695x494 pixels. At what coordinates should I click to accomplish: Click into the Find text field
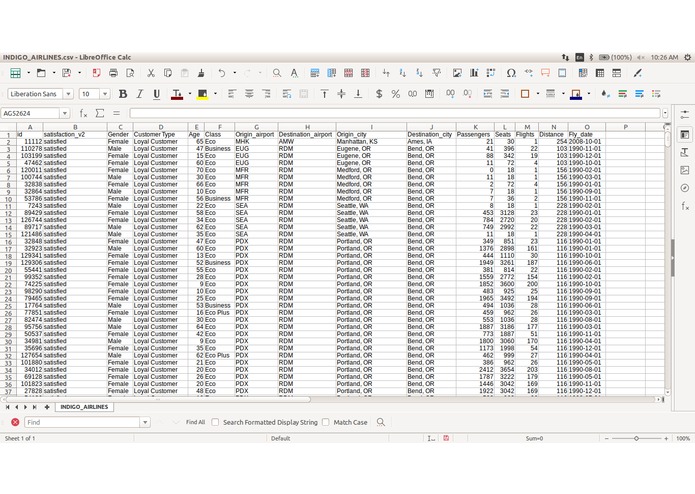click(82, 422)
